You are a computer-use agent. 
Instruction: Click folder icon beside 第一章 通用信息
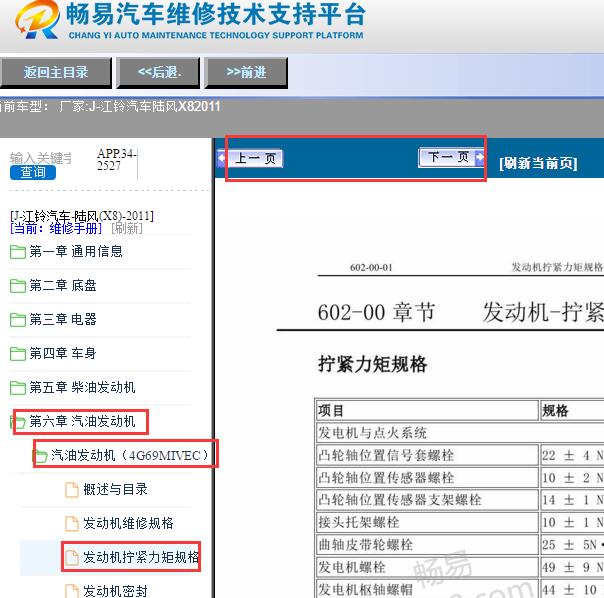(x=18, y=252)
